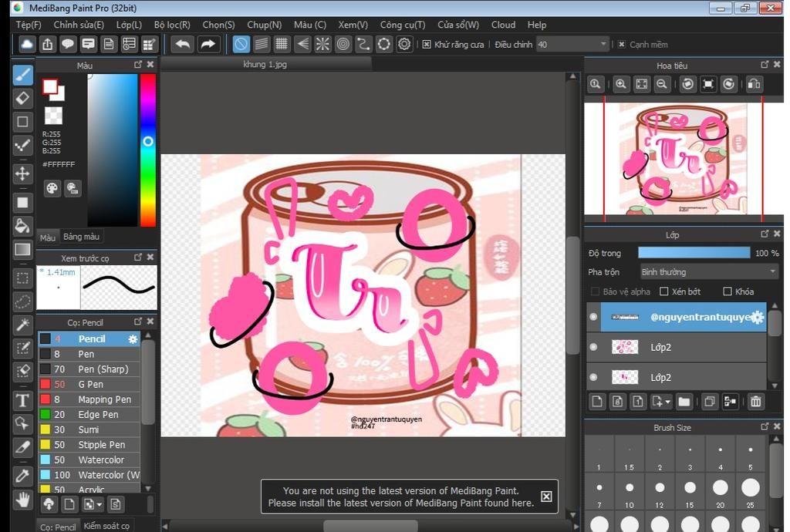This screenshot has height=532, width=790.
Task: Switch to the Kiểm soát cọ tab
Action: tap(106, 526)
